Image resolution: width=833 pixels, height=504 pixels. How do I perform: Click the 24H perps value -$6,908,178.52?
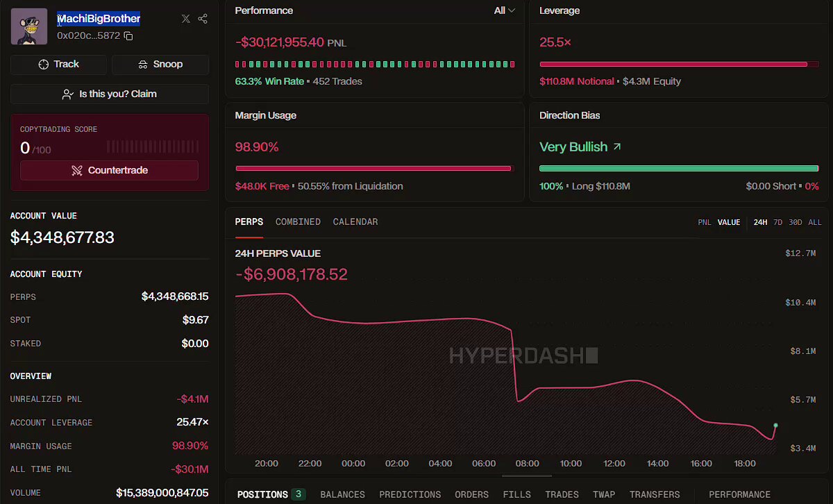(292, 274)
